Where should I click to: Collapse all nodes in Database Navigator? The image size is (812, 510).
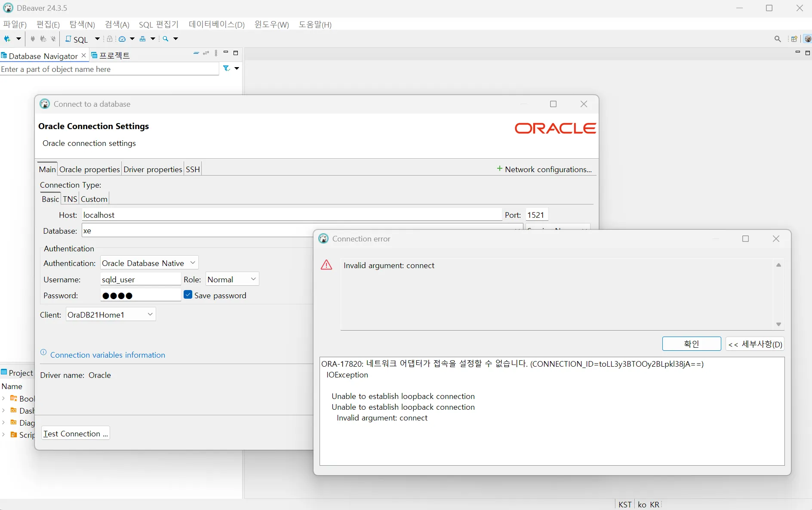pyautogui.click(x=196, y=53)
